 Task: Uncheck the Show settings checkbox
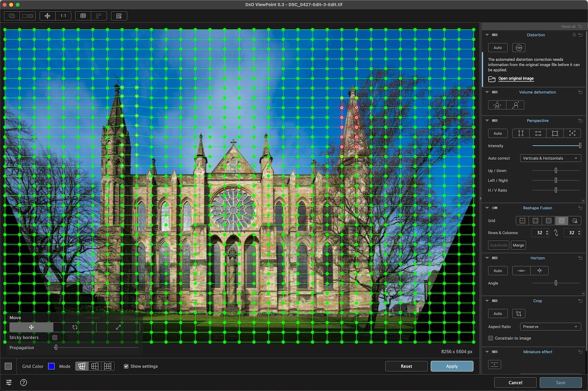coord(126,366)
